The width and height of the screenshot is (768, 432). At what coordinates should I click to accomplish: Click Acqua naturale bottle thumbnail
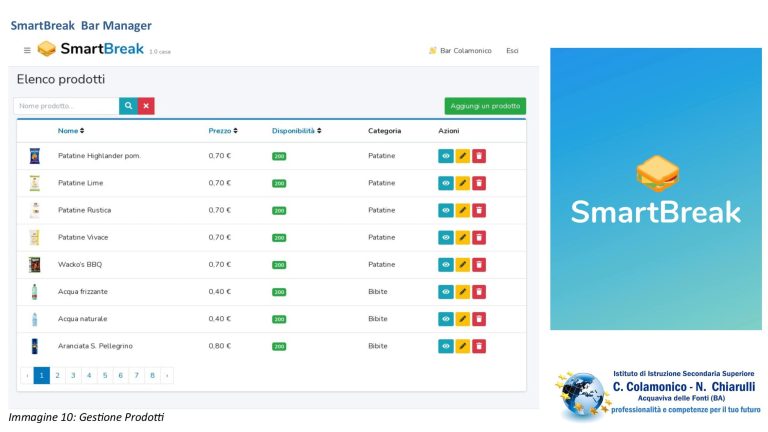pyautogui.click(x=34, y=319)
